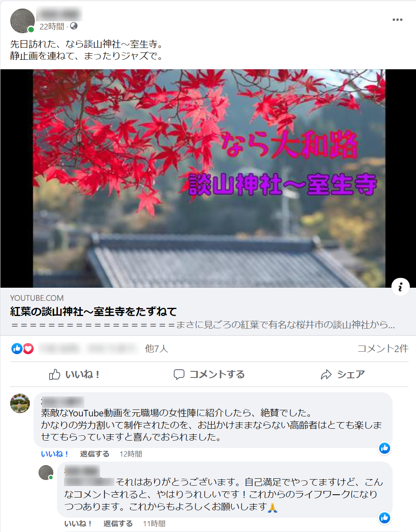416x532 pixels.
Task: Open the link info icon on the video preview
Action: (400, 287)
